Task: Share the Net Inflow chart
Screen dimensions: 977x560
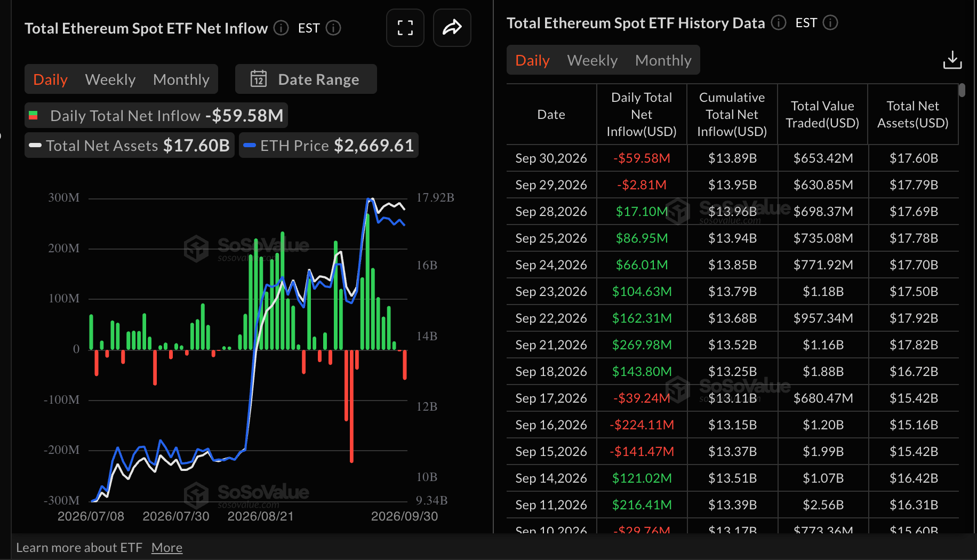Action: [452, 28]
